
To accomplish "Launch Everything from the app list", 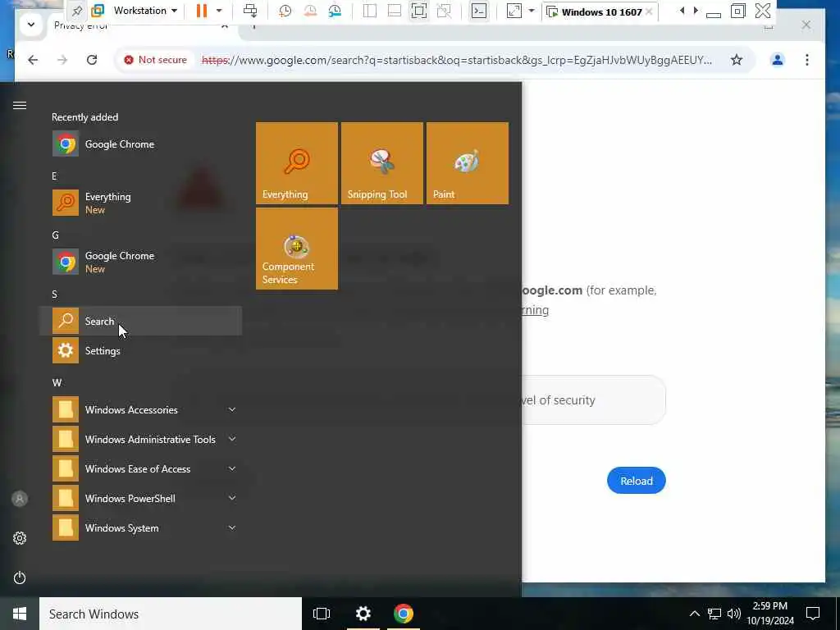I will pos(141,203).
